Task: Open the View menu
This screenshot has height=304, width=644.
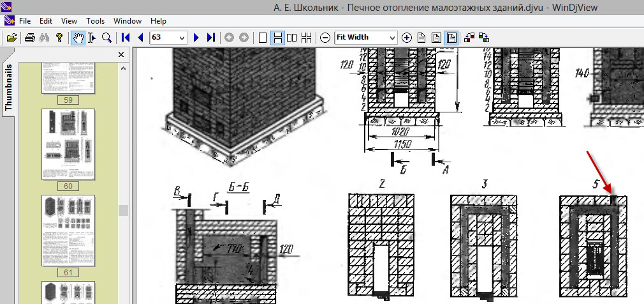Action: (69, 21)
